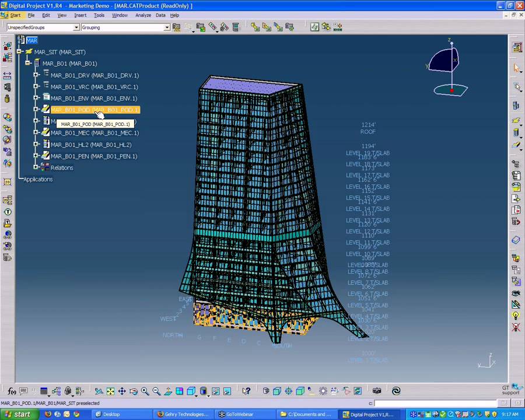Click the sun-like gear icon in bottom toolbar
The image size is (525, 420).
pos(323,391)
